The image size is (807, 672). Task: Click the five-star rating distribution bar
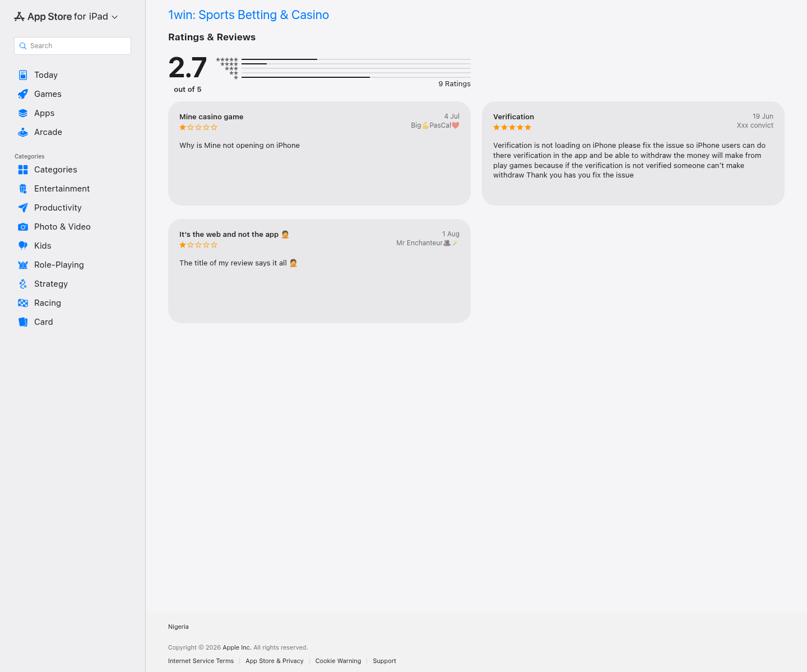[356, 59]
